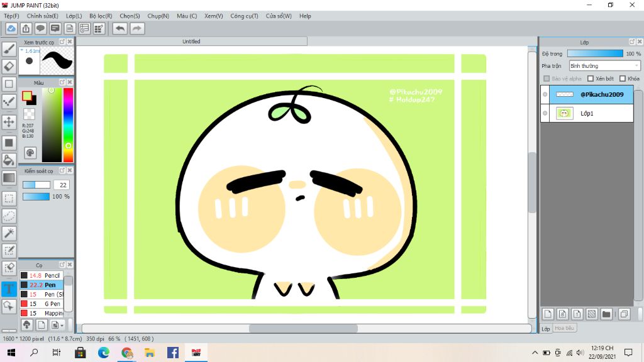Duplicate the selected layer
This screenshot has width=644, height=362.
click(x=624, y=314)
